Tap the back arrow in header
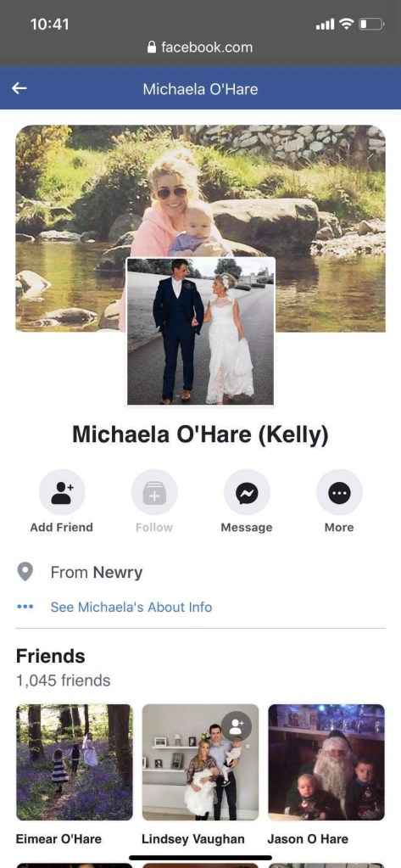This screenshot has width=401, height=868. pos(19,88)
